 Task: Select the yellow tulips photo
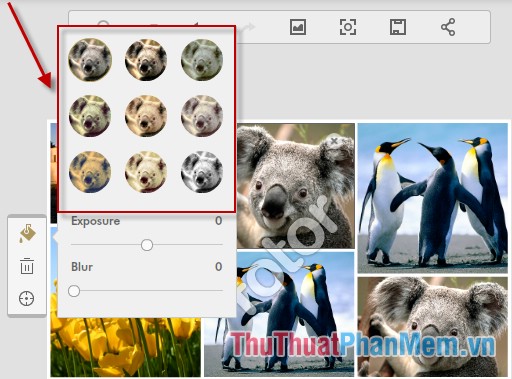[x=126, y=347]
